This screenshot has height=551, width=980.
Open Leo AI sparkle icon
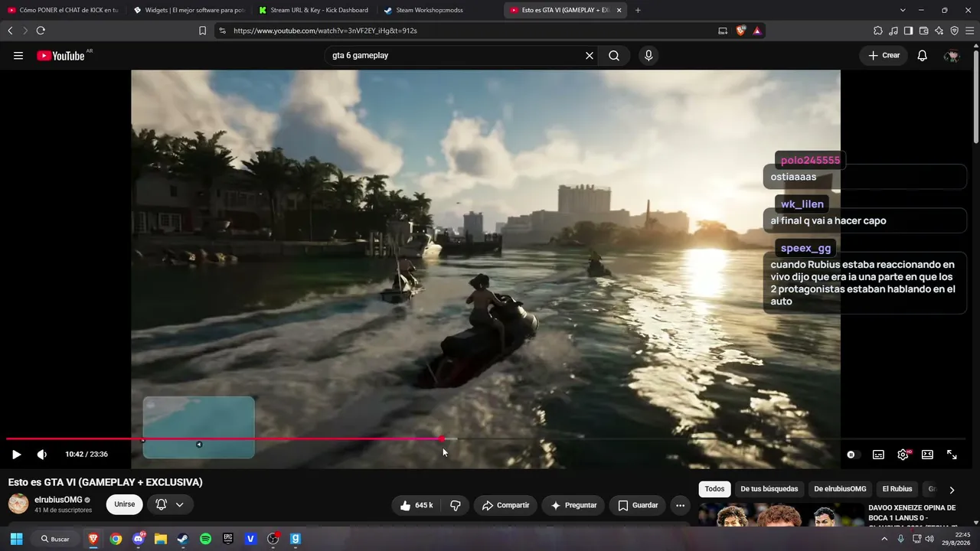pos(939,31)
